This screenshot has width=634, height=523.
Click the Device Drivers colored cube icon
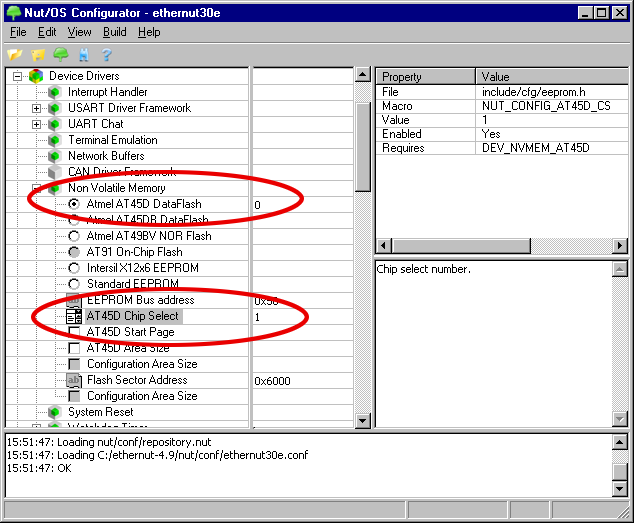[x=36, y=76]
